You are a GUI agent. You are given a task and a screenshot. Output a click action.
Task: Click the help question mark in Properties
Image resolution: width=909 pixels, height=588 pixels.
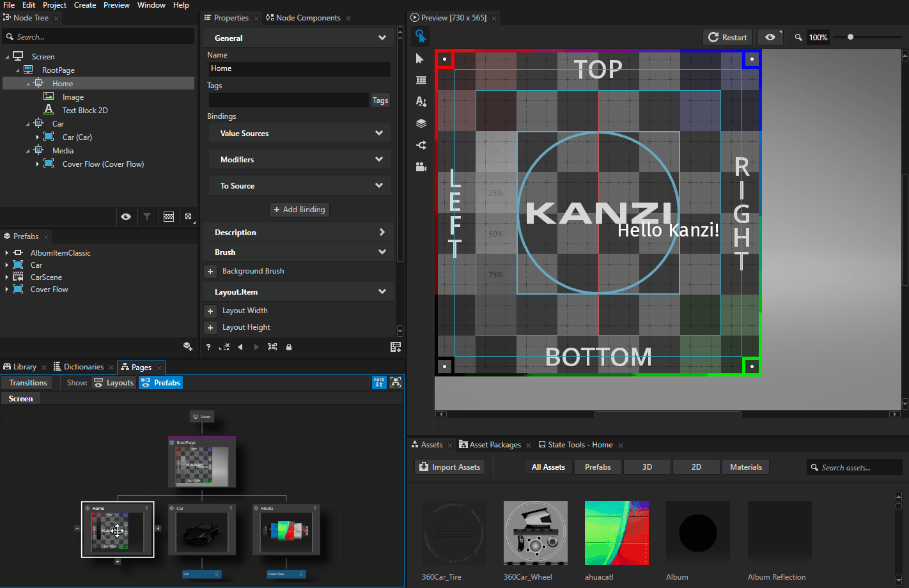pos(208,347)
